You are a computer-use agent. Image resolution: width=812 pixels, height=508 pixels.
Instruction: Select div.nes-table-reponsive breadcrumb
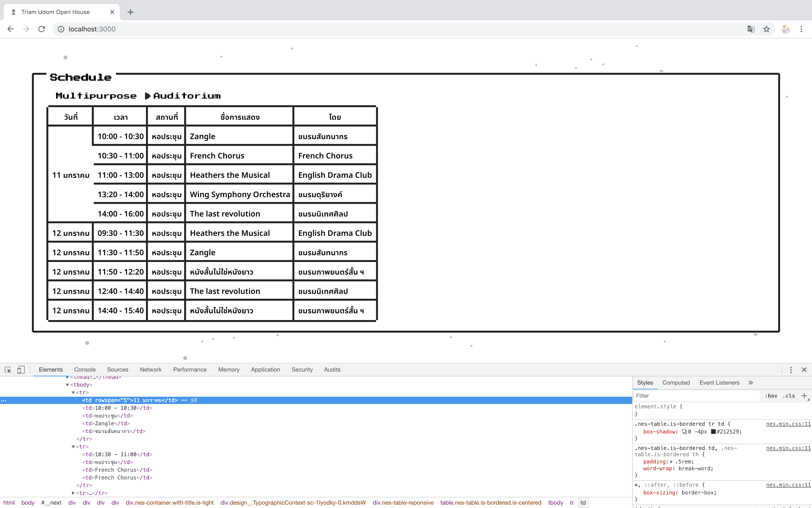point(403,503)
